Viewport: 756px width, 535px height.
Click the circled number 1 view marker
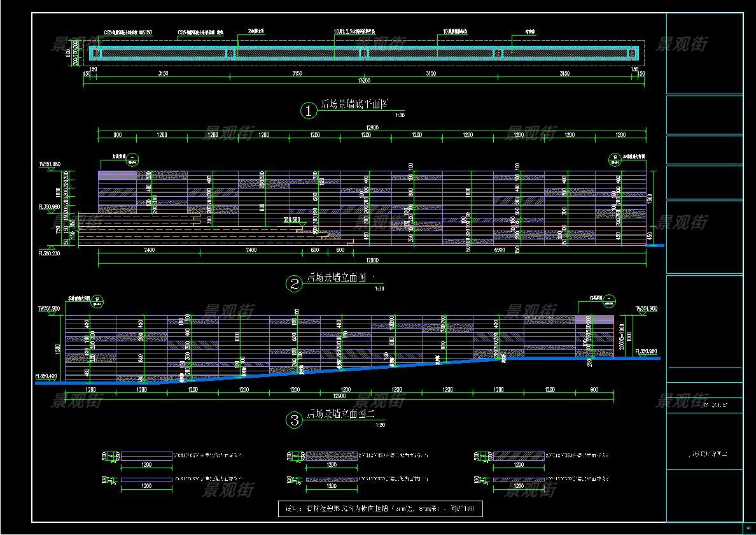[x=309, y=111]
